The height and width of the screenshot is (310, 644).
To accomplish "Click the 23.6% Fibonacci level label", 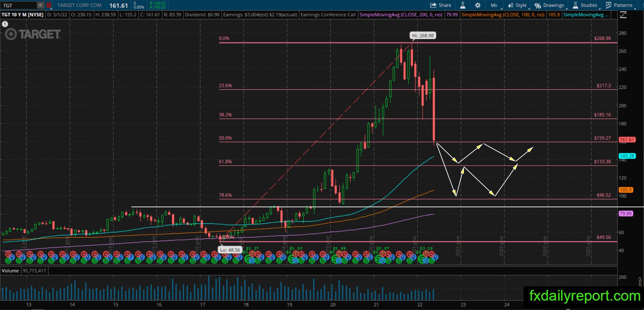I will [x=225, y=86].
